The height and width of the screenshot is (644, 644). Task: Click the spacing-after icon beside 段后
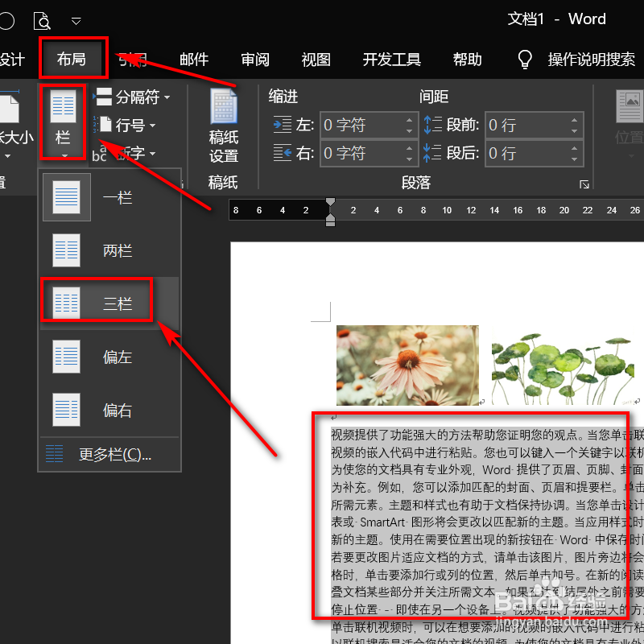point(432,153)
